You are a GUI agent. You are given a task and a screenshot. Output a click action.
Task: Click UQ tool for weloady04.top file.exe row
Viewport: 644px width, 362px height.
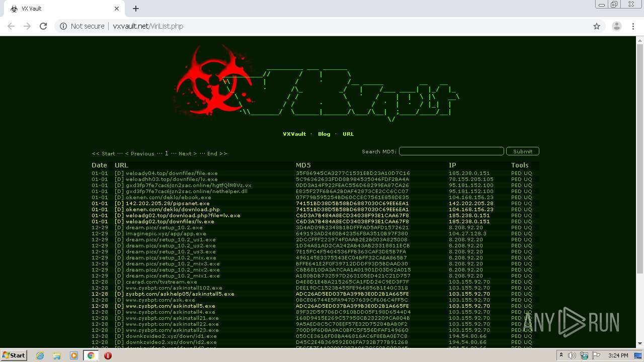point(528,173)
